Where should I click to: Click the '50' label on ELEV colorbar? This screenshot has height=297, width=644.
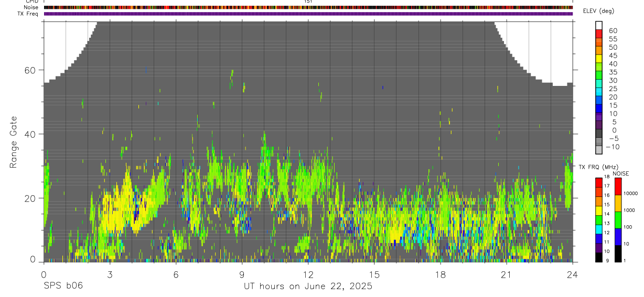tap(613, 47)
